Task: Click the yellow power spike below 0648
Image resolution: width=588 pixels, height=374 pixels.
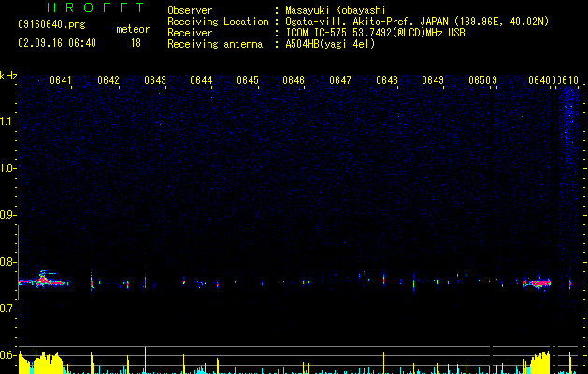Action: tap(383, 363)
